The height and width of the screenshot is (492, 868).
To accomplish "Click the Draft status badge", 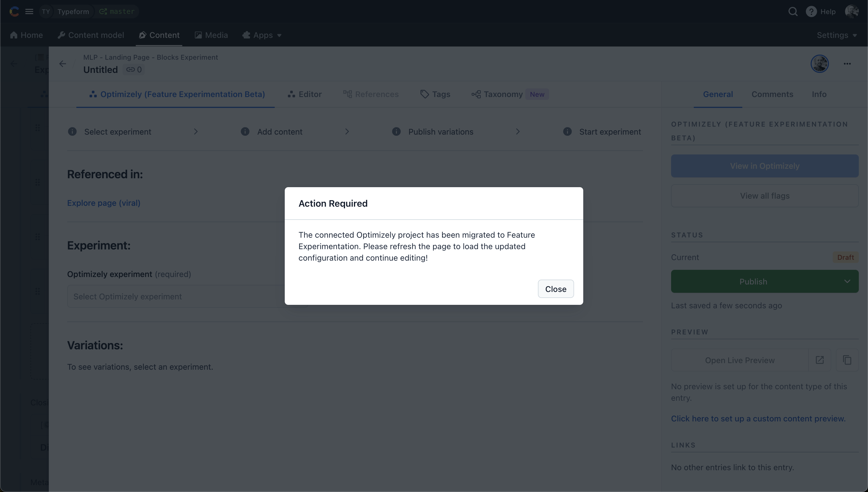I will 845,257.
